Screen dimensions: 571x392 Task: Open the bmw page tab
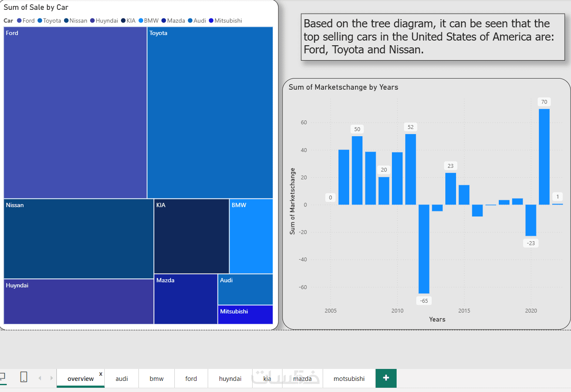(x=156, y=378)
